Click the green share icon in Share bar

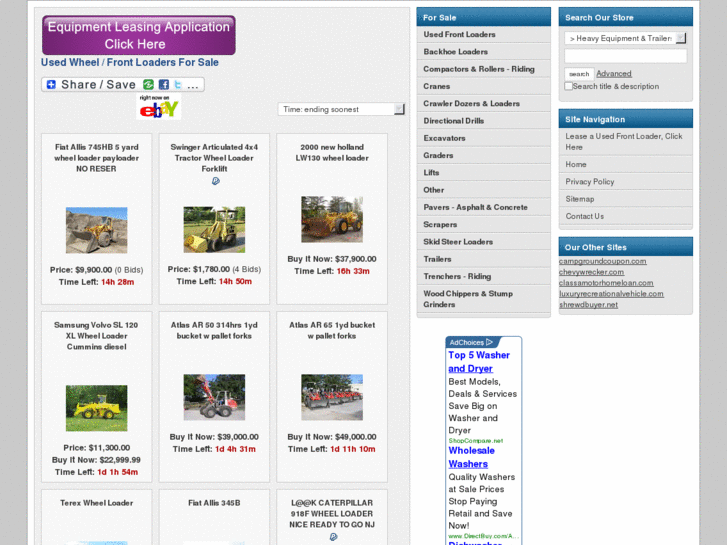click(148, 84)
